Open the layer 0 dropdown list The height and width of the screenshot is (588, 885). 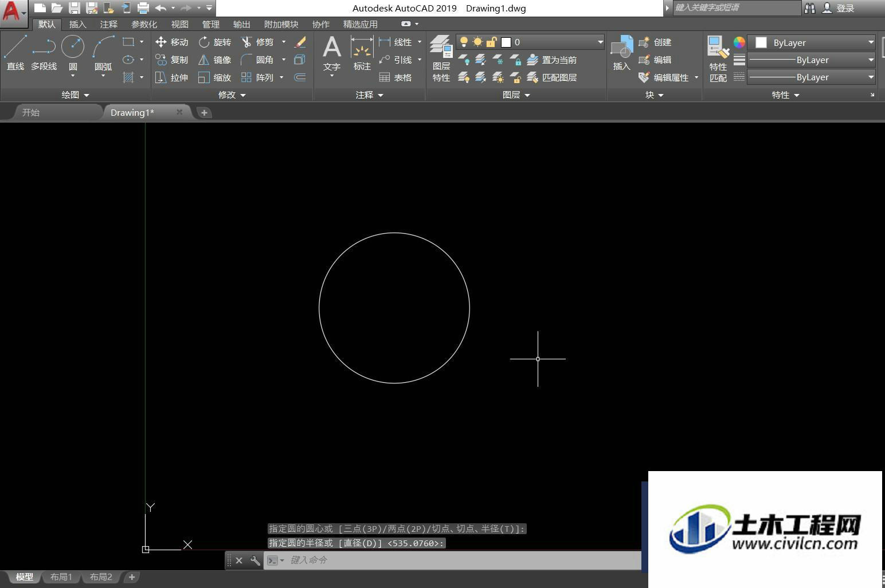(x=600, y=42)
